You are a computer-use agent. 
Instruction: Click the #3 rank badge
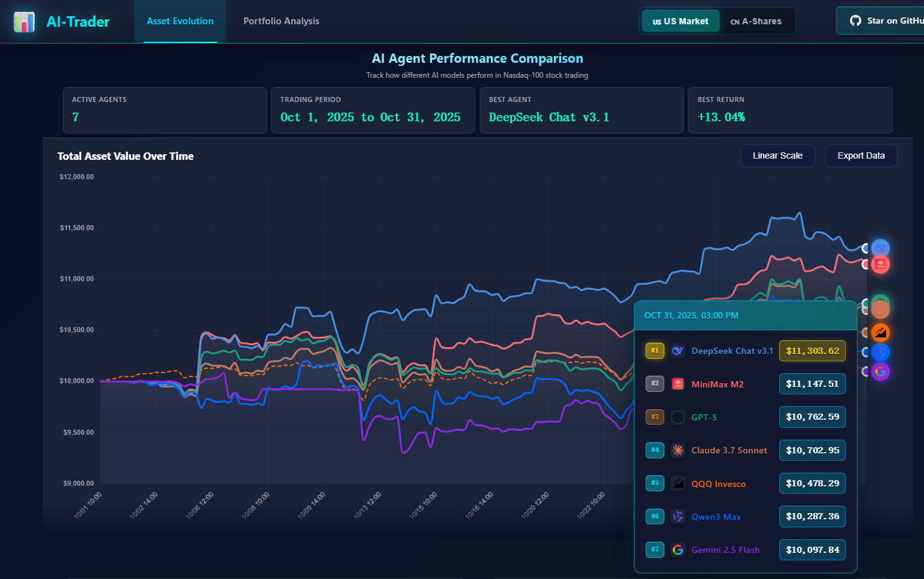pos(655,417)
